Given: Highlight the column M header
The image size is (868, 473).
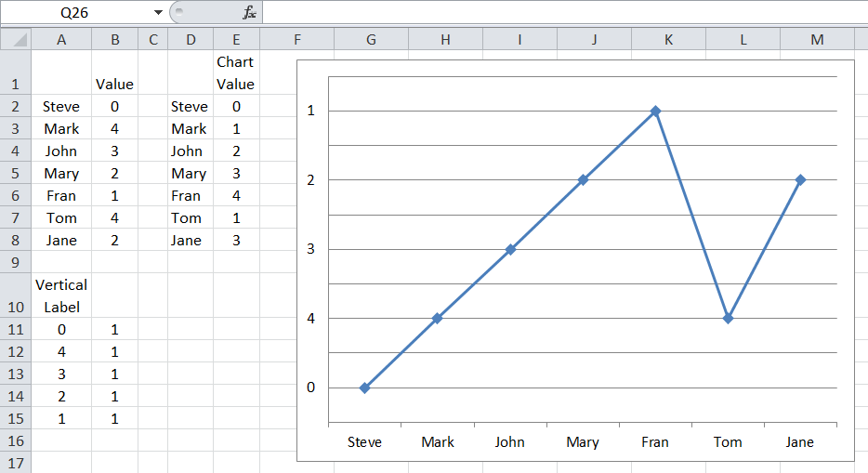Looking at the screenshot, I should pyautogui.click(x=817, y=39).
